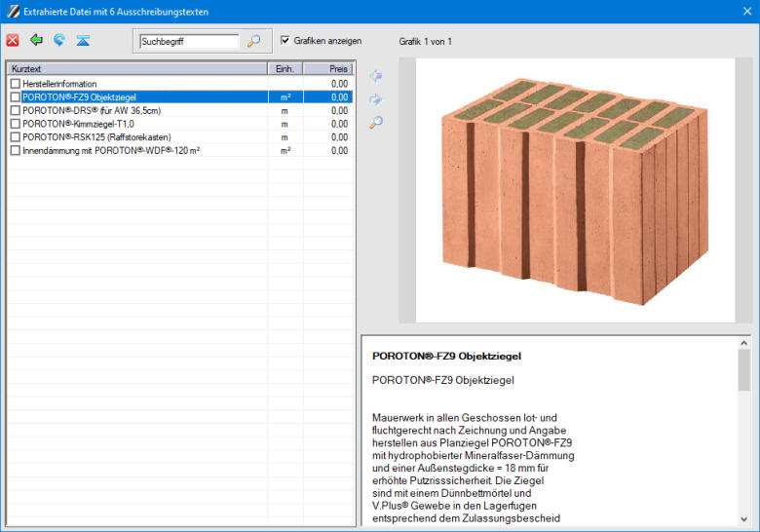This screenshot has width=760, height=532.
Task: Click the Preis column header
Action: click(x=328, y=69)
